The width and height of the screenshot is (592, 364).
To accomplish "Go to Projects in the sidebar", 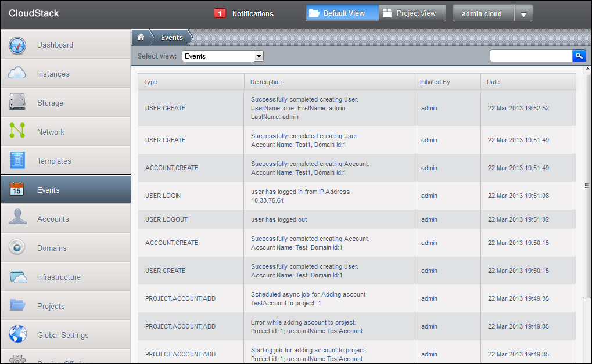I will point(51,306).
